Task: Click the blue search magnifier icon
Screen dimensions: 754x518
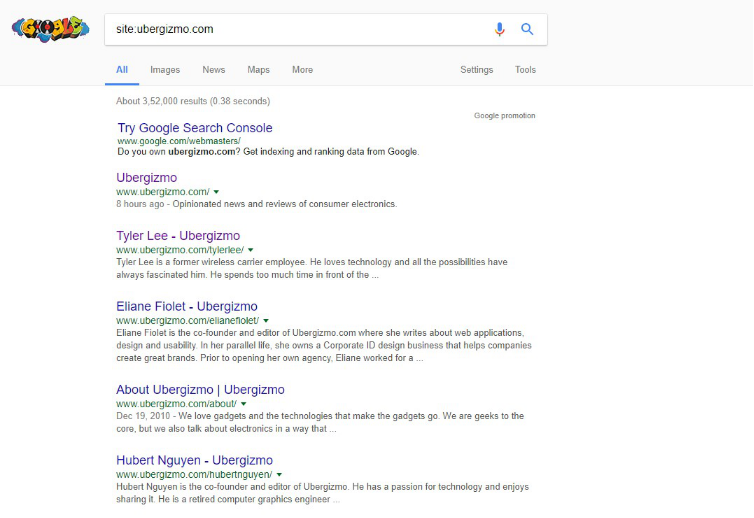Action: click(x=527, y=29)
